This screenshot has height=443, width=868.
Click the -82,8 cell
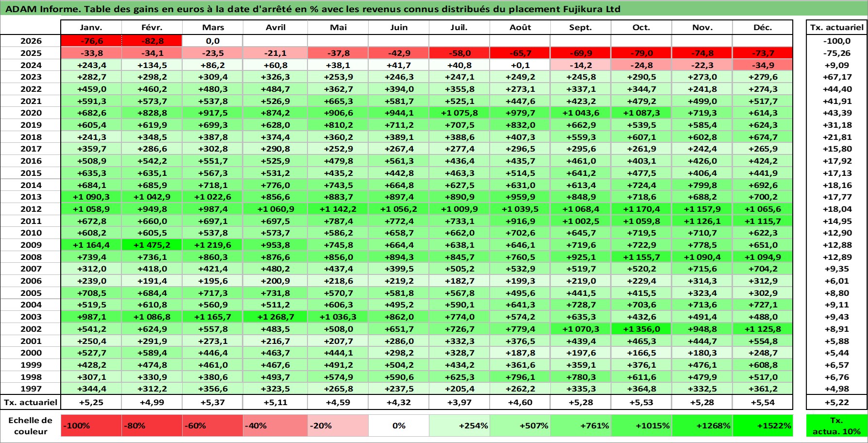pyautogui.click(x=152, y=41)
